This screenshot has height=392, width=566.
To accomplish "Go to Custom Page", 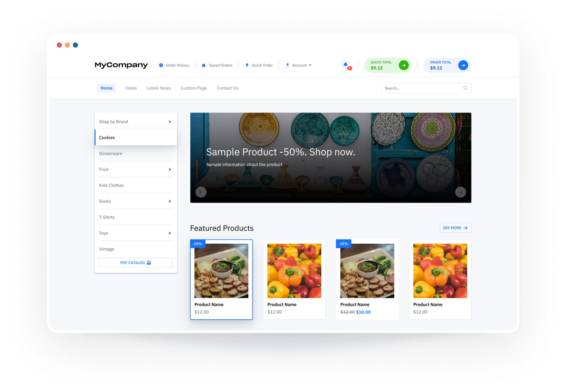I will [x=194, y=88].
